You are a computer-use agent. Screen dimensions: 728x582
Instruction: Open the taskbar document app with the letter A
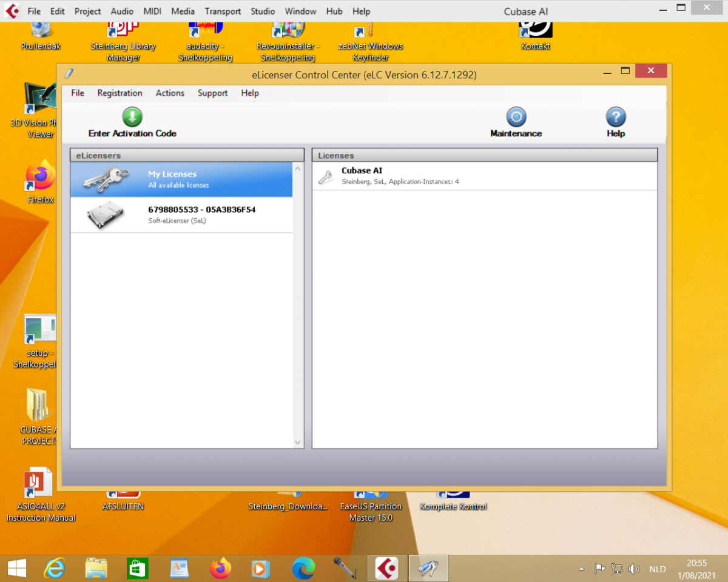coord(179,568)
